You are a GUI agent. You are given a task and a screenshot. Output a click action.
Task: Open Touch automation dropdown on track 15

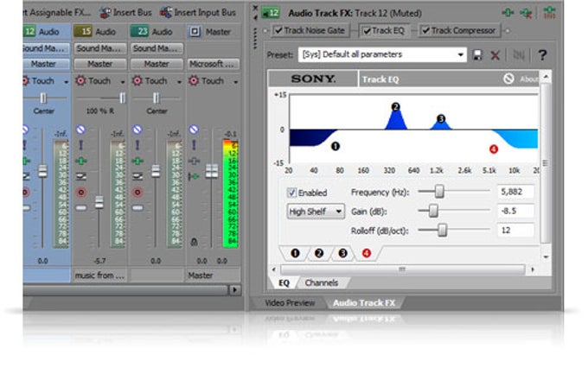click(x=122, y=81)
